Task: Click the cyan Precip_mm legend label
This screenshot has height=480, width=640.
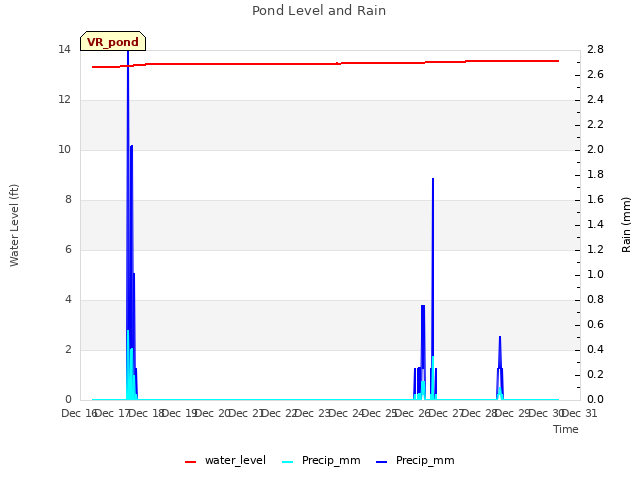Action: [x=331, y=460]
